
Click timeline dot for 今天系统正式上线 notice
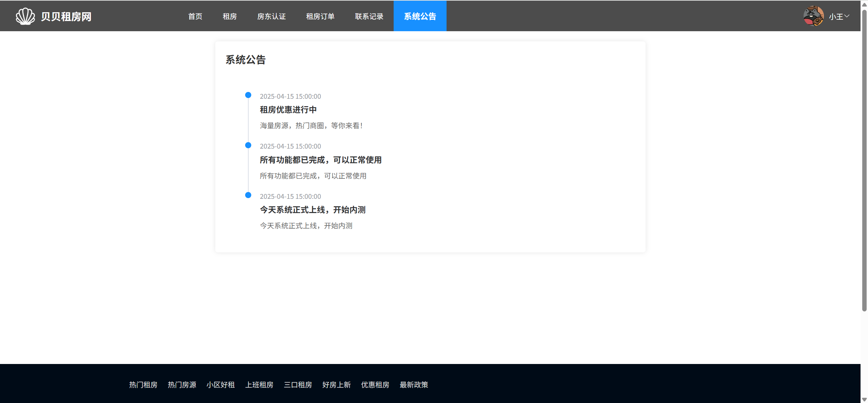(x=248, y=195)
